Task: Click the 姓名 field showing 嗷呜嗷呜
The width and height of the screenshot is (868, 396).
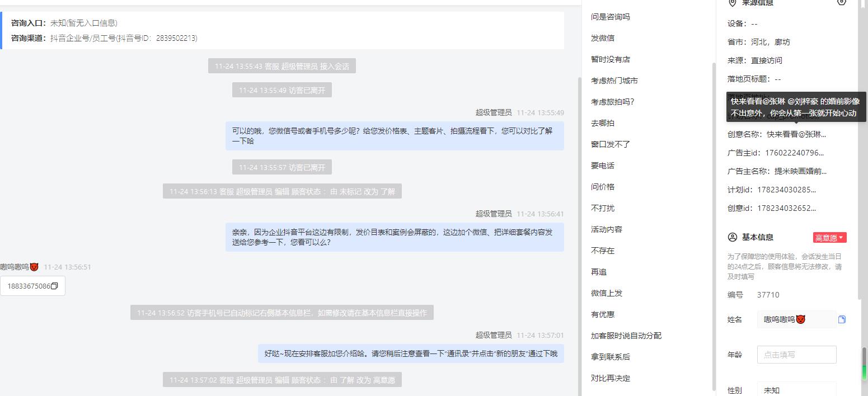Action: 796,319
